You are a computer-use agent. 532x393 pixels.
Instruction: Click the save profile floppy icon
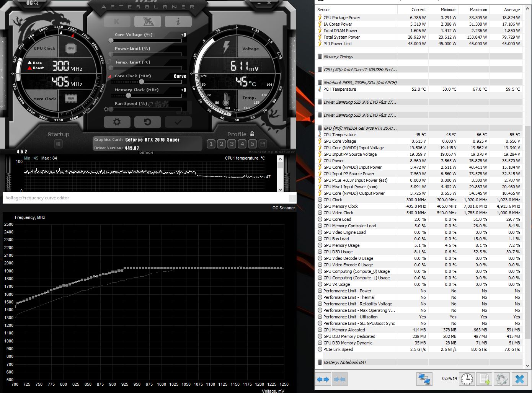coord(263,144)
